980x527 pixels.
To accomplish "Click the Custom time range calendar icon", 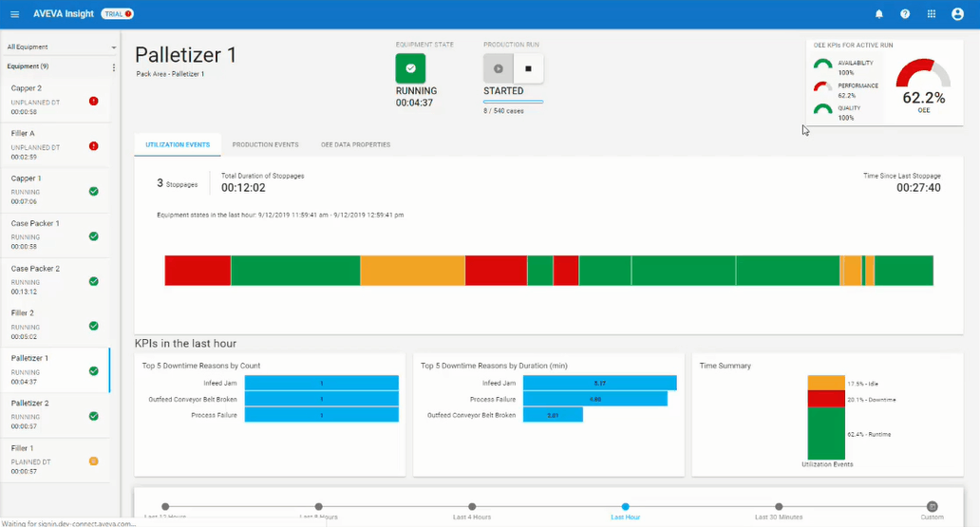I will [932, 507].
